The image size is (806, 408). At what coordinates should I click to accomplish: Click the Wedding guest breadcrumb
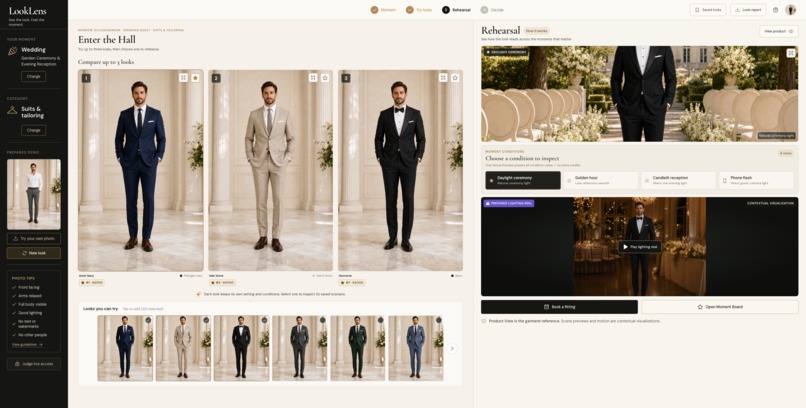(x=137, y=30)
